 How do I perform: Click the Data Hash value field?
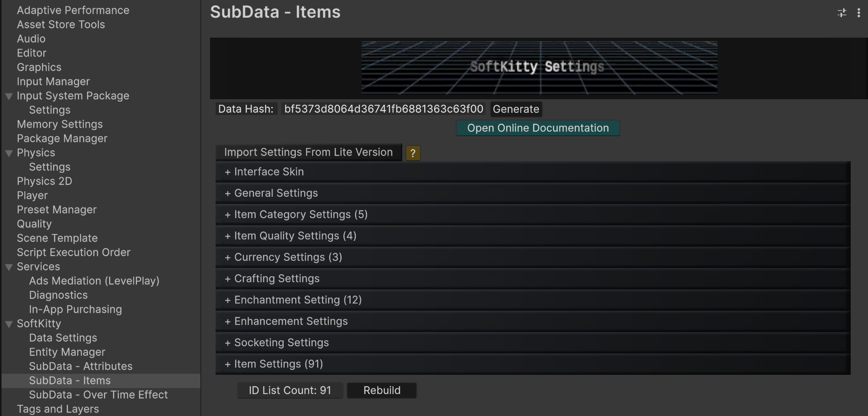tap(383, 109)
